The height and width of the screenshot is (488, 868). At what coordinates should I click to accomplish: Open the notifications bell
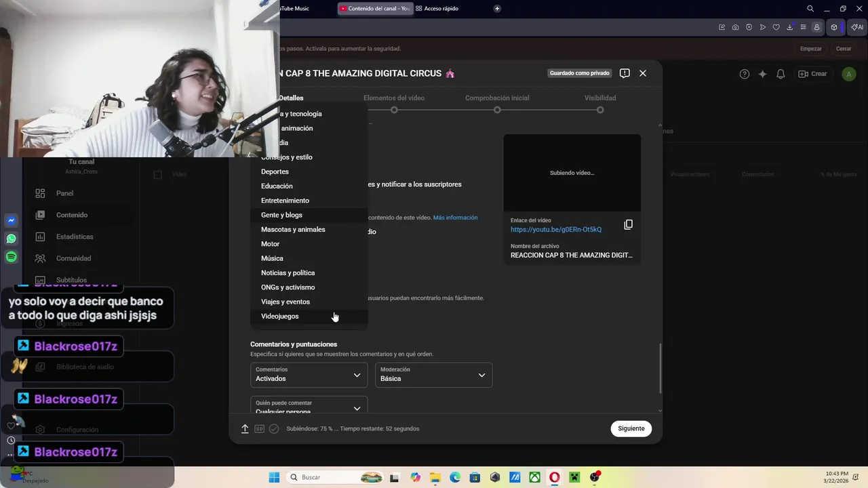pos(781,74)
